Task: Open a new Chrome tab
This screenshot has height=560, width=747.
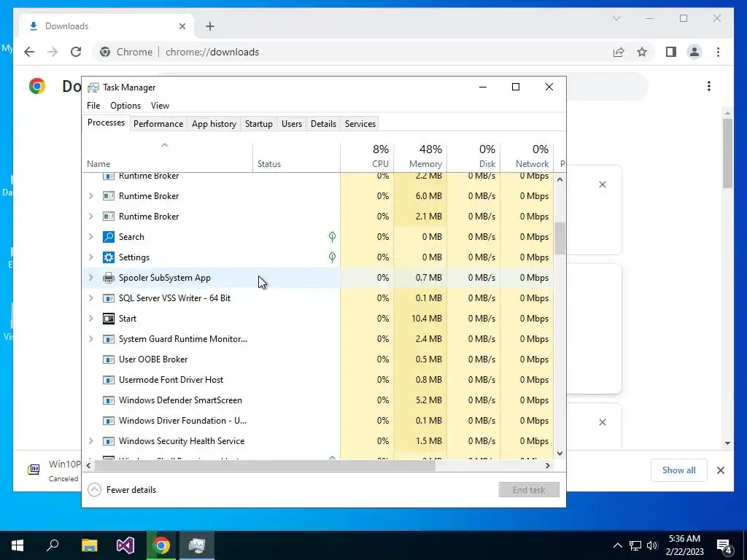Action: (210, 26)
